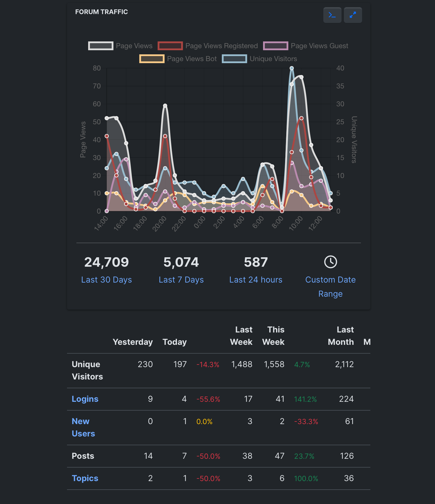Viewport: 435px width, 504px height.
Task: Open the New Users stats link
Action: pos(83,427)
